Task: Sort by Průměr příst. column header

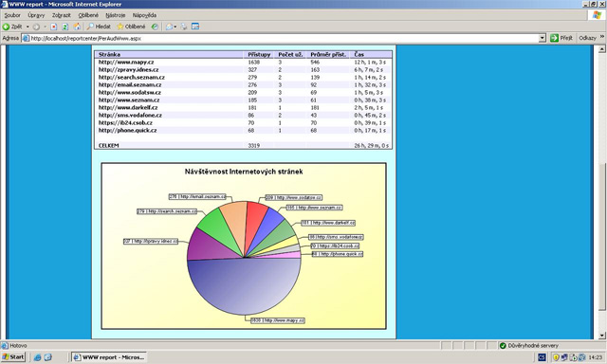Action: click(328, 55)
